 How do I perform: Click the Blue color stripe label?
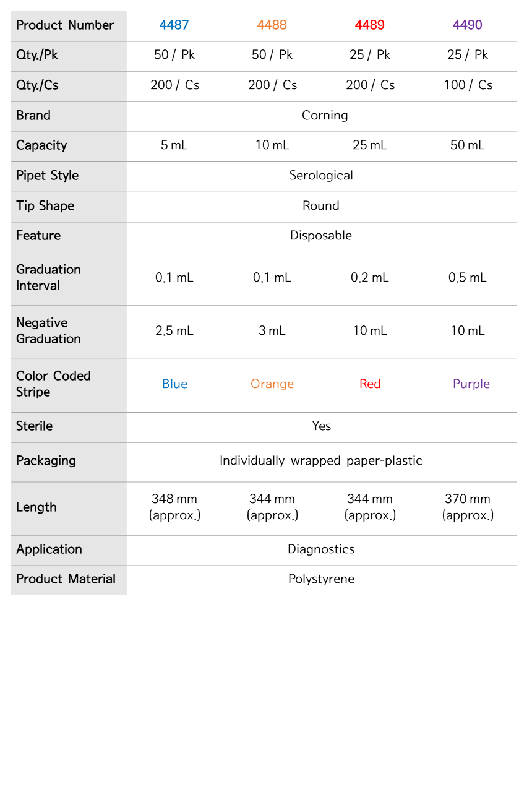[174, 384]
